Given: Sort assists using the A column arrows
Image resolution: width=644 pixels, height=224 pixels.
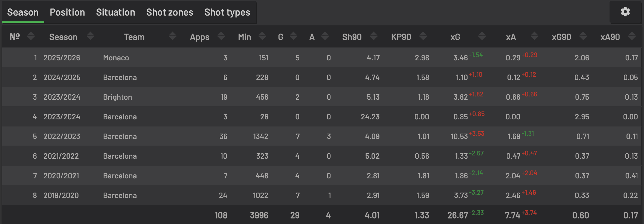Looking at the screenshot, I should click(x=325, y=36).
